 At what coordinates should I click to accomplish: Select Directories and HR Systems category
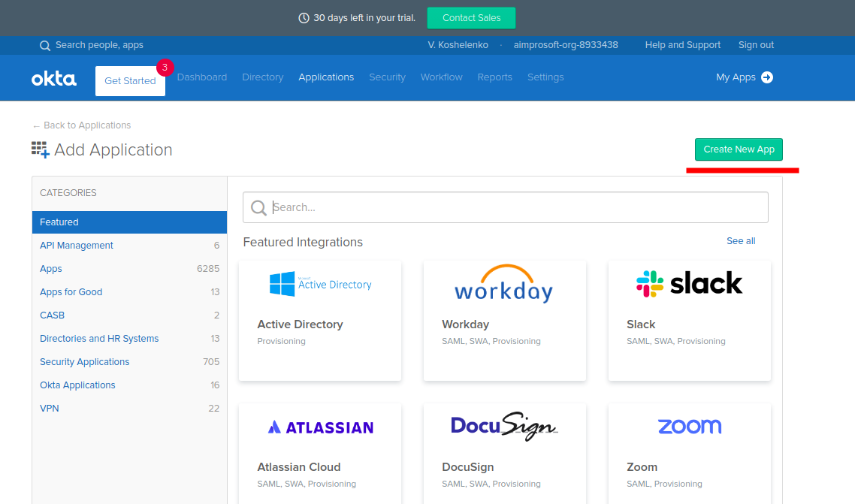pos(129,339)
